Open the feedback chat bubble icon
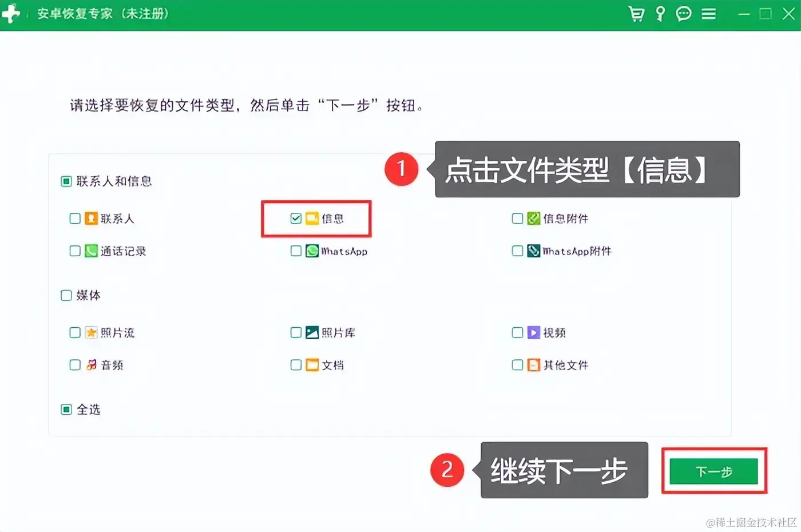 click(684, 14)
